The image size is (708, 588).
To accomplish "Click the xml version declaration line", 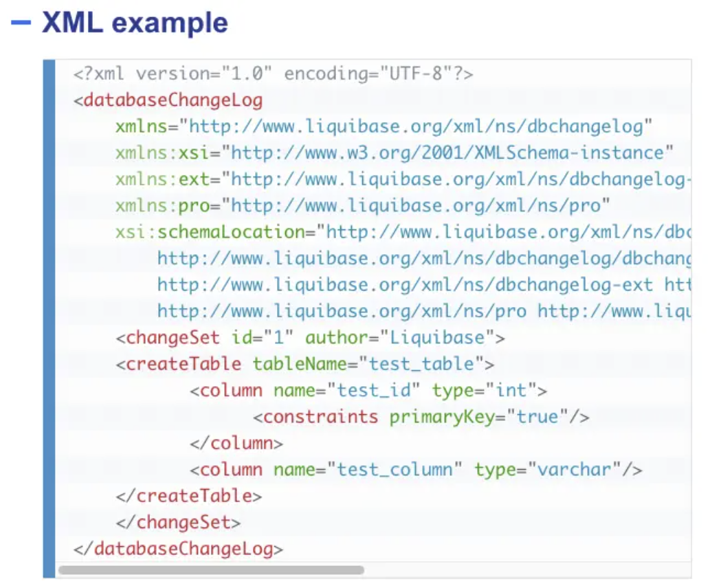I will 274,73.
